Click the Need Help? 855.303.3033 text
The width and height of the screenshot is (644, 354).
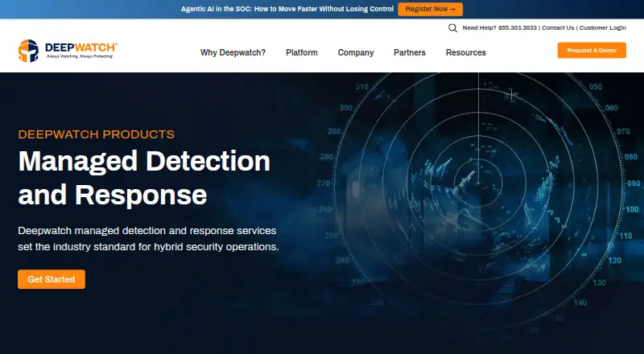499,28
